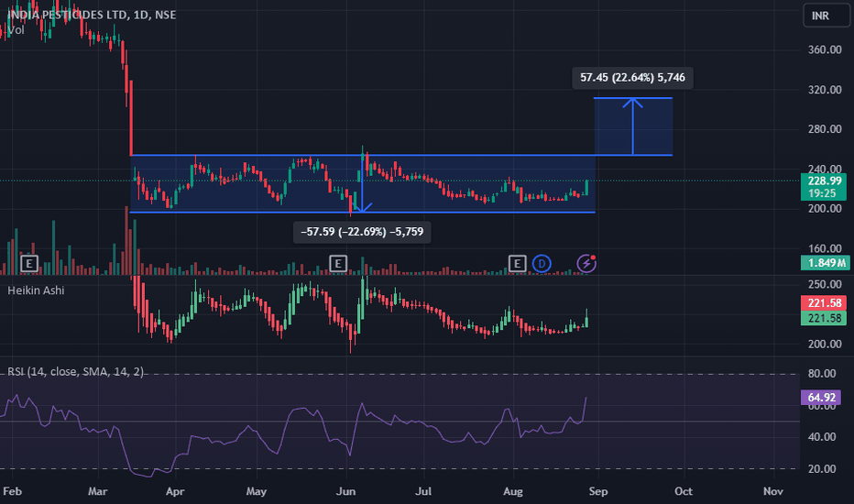This screenshot has height=504, width=854.
Task: Click the Feb label on time axis
Action: [12, 491]
